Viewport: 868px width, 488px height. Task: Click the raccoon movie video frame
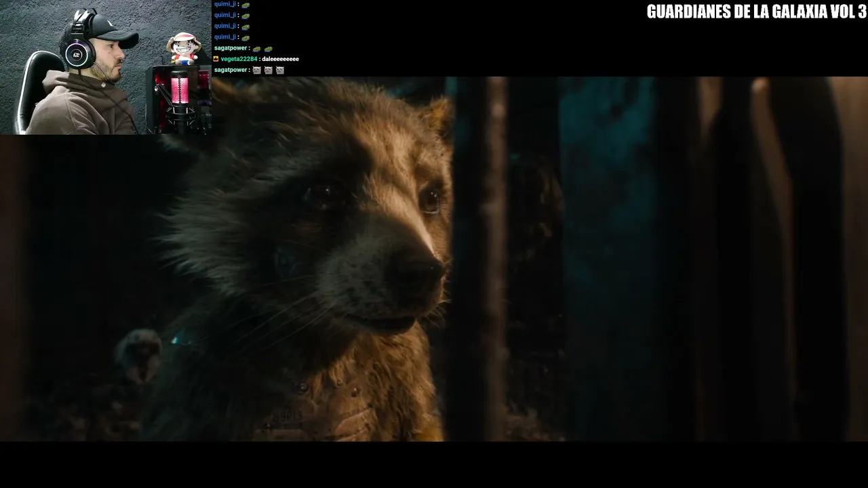434,259
